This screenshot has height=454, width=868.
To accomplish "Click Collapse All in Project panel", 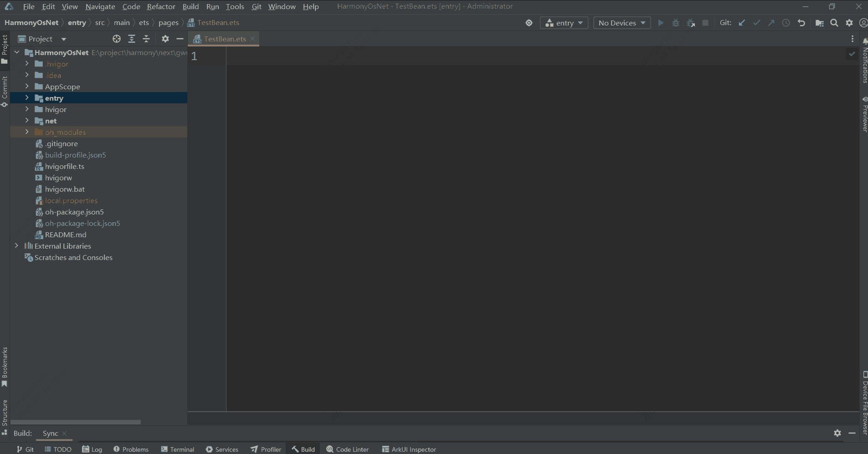I will coord(146,39).
